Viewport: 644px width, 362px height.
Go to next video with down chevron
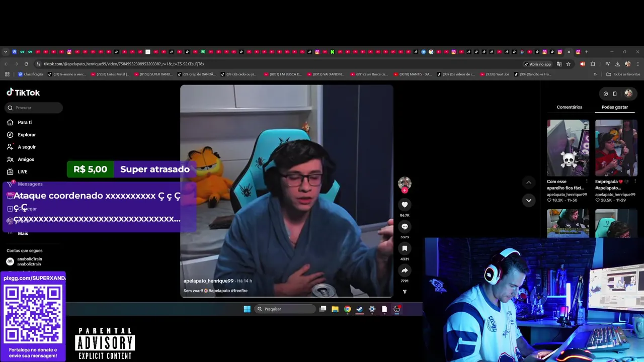click(528, 200)
